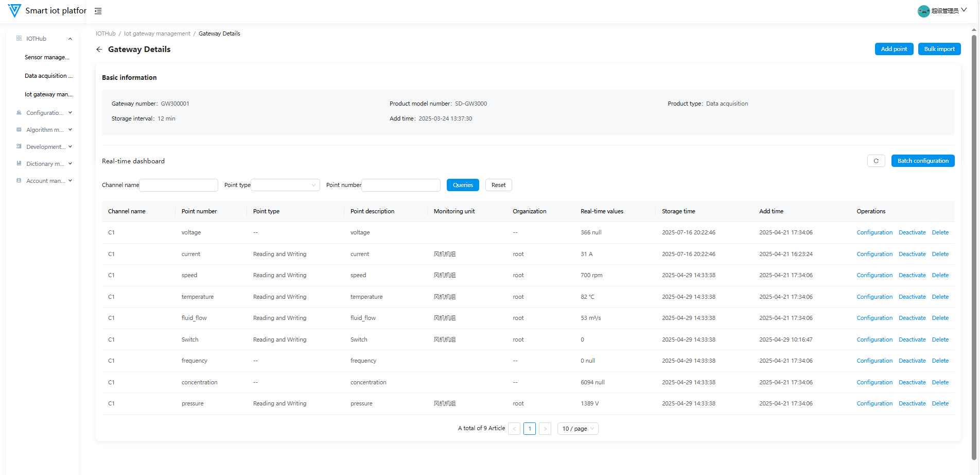This screenshot has width=980, height=475.
Task: Collapse the sidebar with hamburger icon
Action: [98, 11]
